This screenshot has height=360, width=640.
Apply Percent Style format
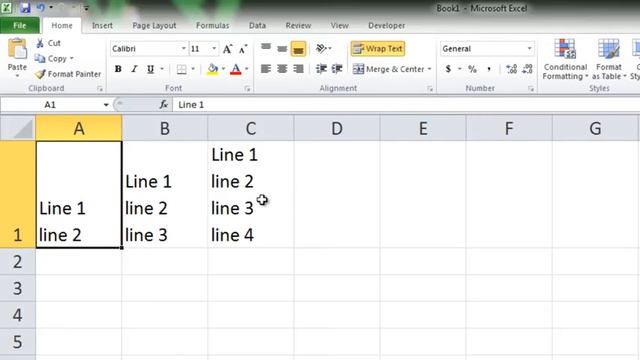point(472,69)
